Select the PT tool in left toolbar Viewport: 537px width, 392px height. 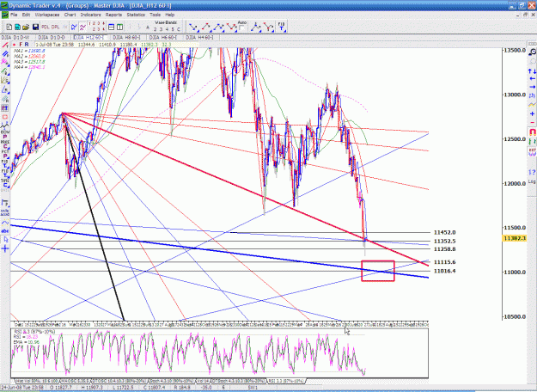pyautogui.click(x=5, y=108)
